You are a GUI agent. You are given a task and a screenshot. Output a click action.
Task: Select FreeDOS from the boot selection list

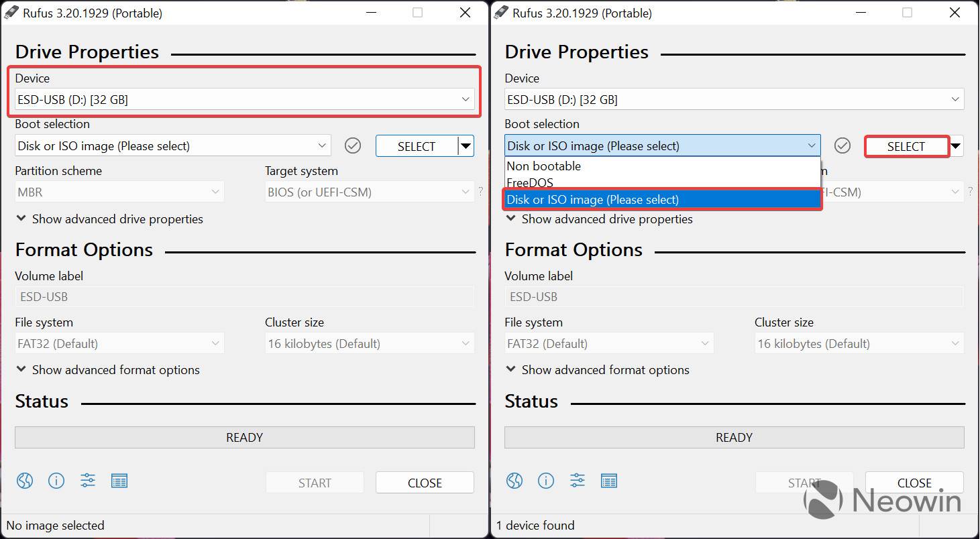coord(529,182)
